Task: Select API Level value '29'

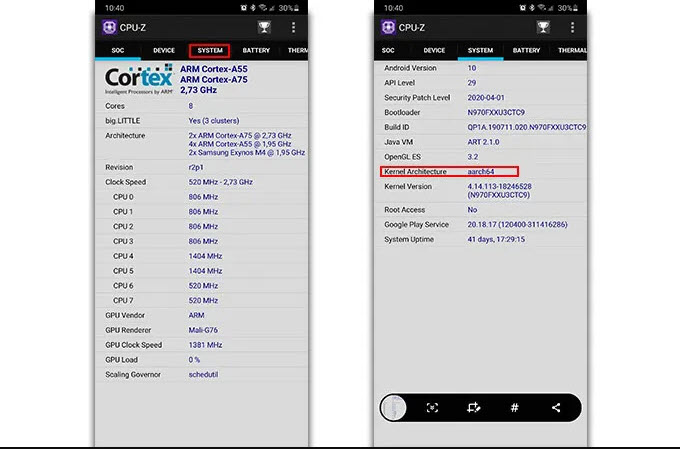Action: tap(472, 82)
